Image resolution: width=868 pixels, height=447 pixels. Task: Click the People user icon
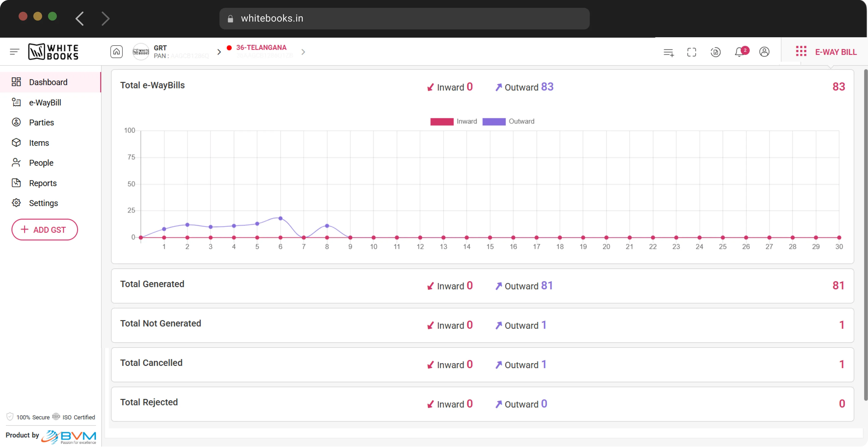point(16,162)
